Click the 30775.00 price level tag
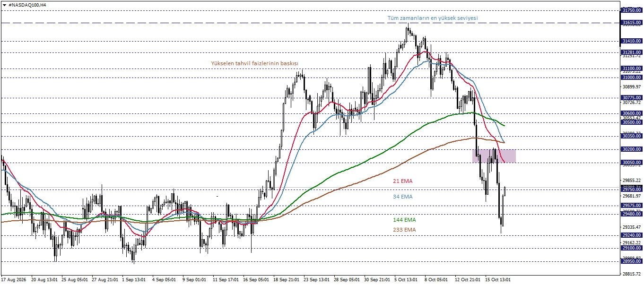644x285 pixels. (631, 98)
